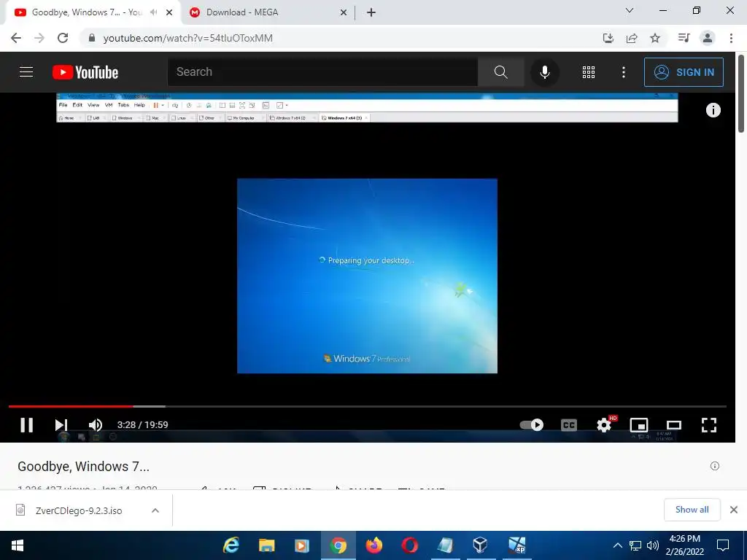Mute the video volume
The image size is (747, 560).
coord(96,425)
